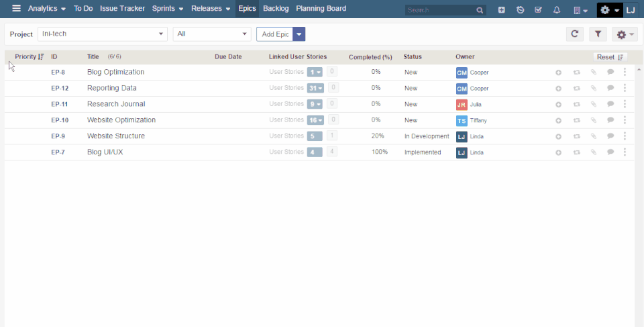
Task: Expand the Add Epic arrow dropdown
Action: pos(299,34)
